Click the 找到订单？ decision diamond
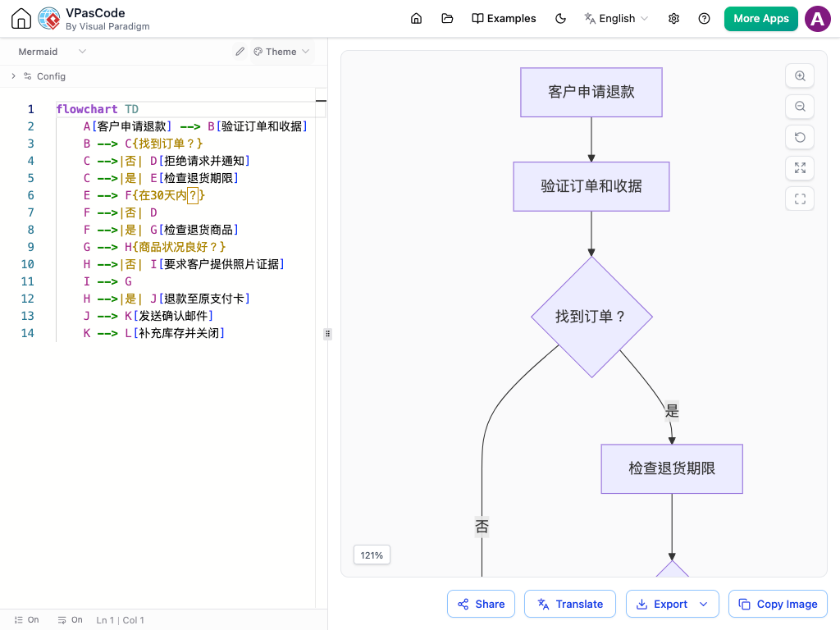This screenshot has width=840, height=630. click(591, 317)
